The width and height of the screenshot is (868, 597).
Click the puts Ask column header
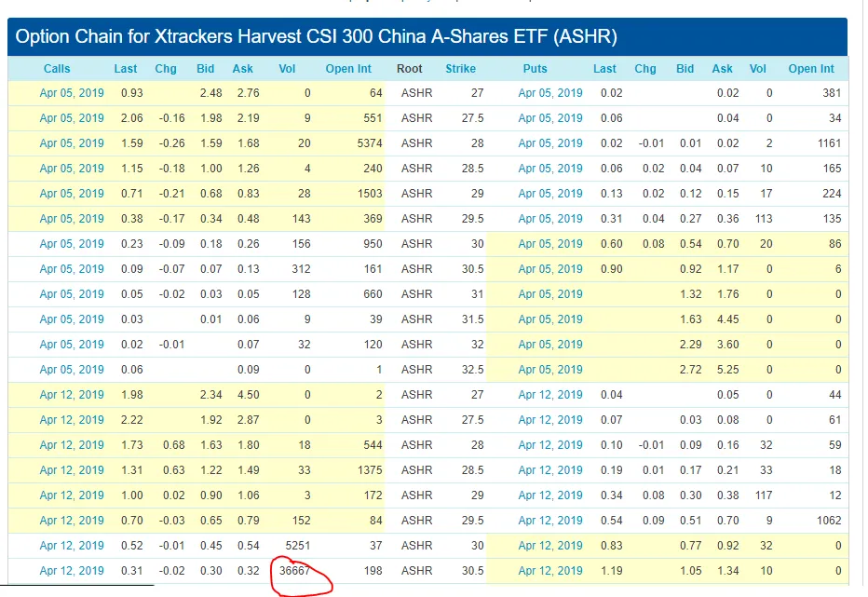[x=723, y=69]
